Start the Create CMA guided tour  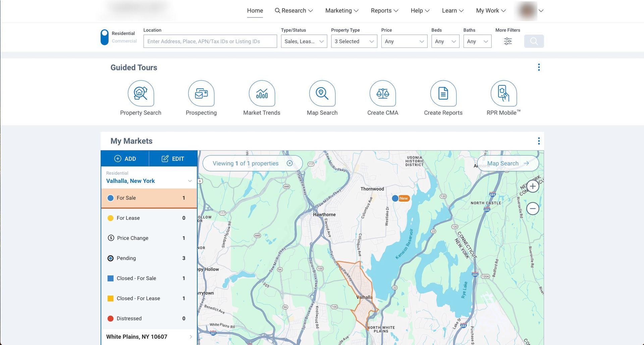(382, 93)
